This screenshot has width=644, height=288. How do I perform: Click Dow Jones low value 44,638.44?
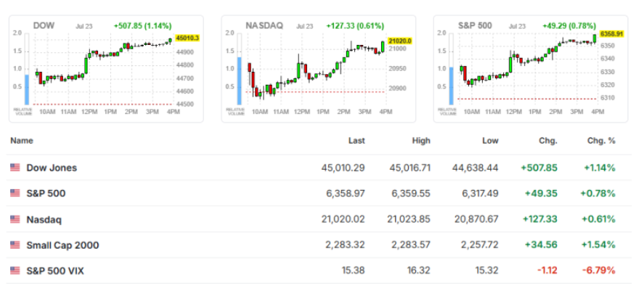coord(476,168)
